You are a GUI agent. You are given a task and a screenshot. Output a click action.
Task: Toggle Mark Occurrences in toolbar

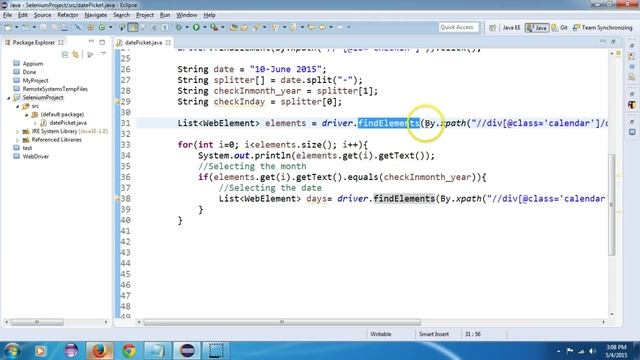(133, 27)
